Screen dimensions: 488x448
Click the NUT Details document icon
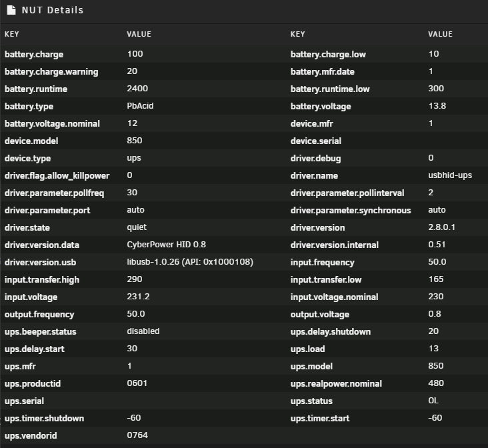[x=11, y=10]
